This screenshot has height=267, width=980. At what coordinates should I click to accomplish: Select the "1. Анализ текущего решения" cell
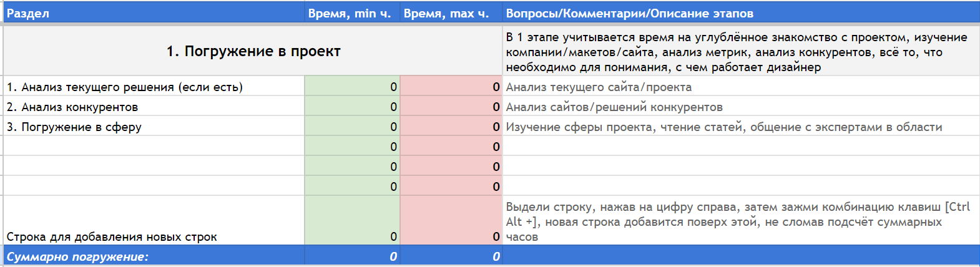click(x=154, y=87)
